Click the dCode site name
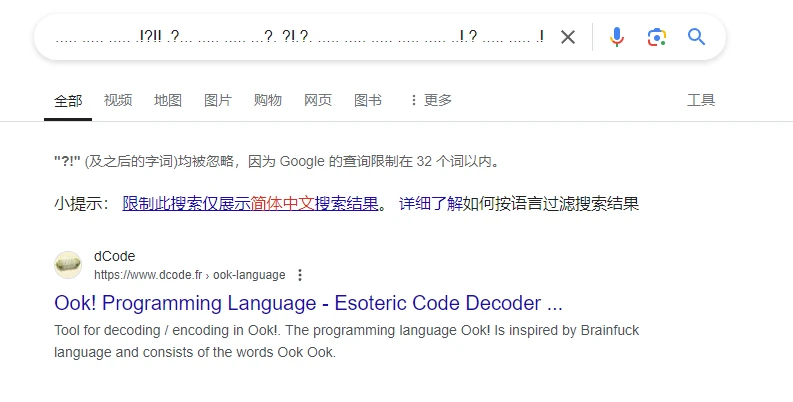The width and height of the screenshot is (793, 402). [x=114, y=256]
